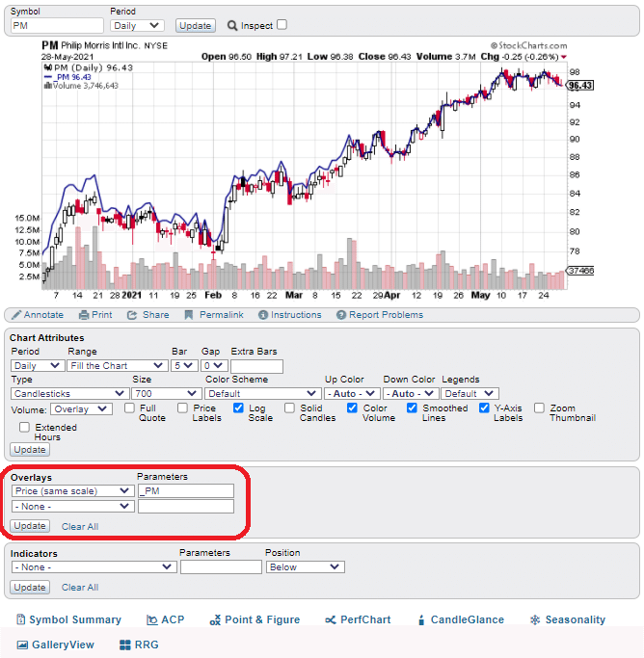Open the Price (same scale) overlay dropdown
The height and width of the screenshot is (658, 644).
coord(72,491)
